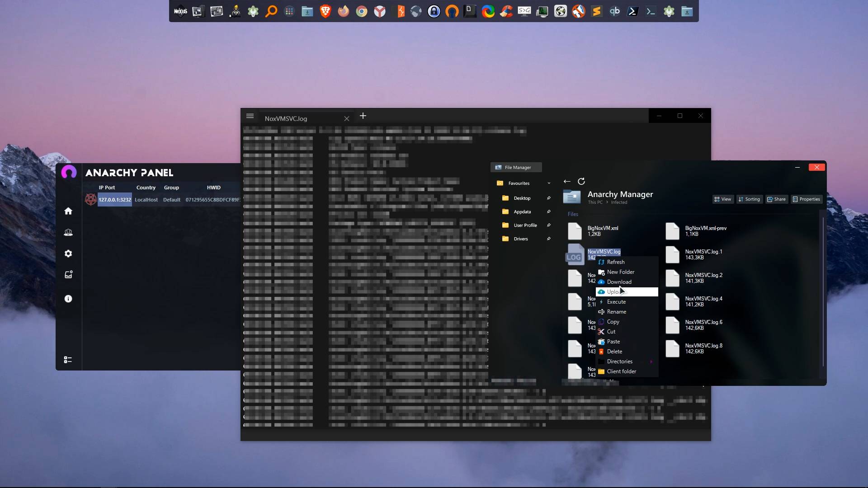This screenshot has width=868, height=488.
Task: Collapse the Favourites section chevron
Action: [x=549, y=183]
